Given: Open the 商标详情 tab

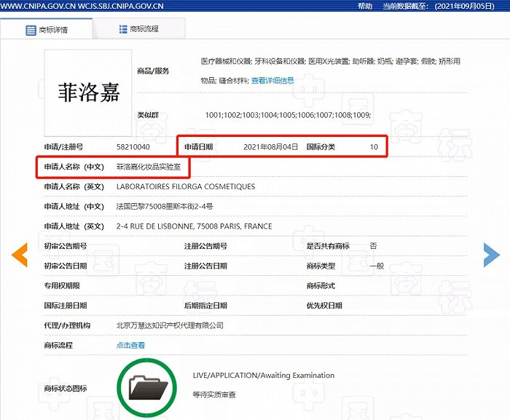Looking at the screenshot, I should tap(46, 30).
